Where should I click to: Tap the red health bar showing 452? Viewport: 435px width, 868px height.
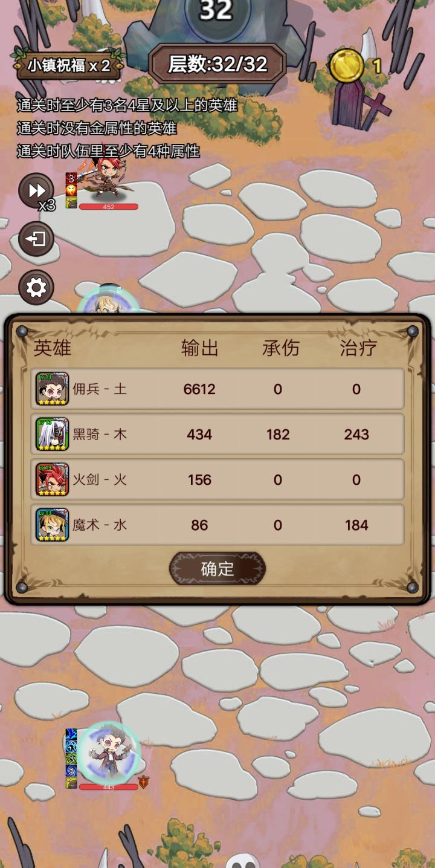[109, 207]
